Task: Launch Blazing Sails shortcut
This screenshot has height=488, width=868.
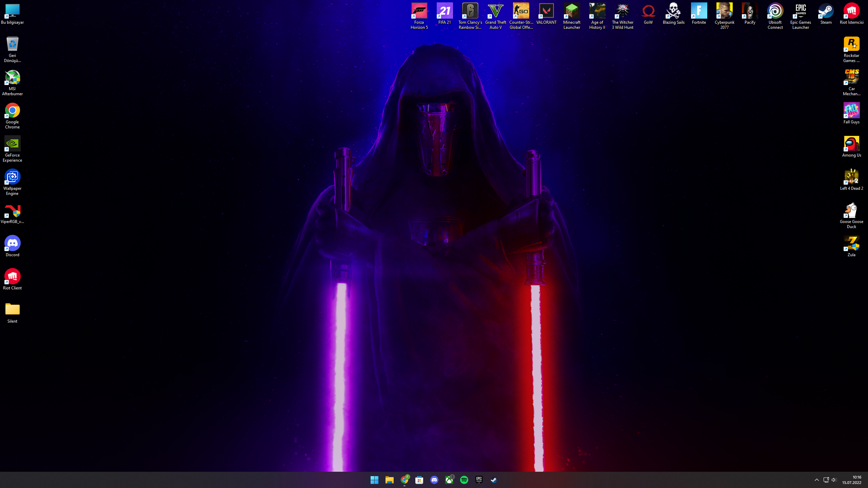Action: coord(673,14)
